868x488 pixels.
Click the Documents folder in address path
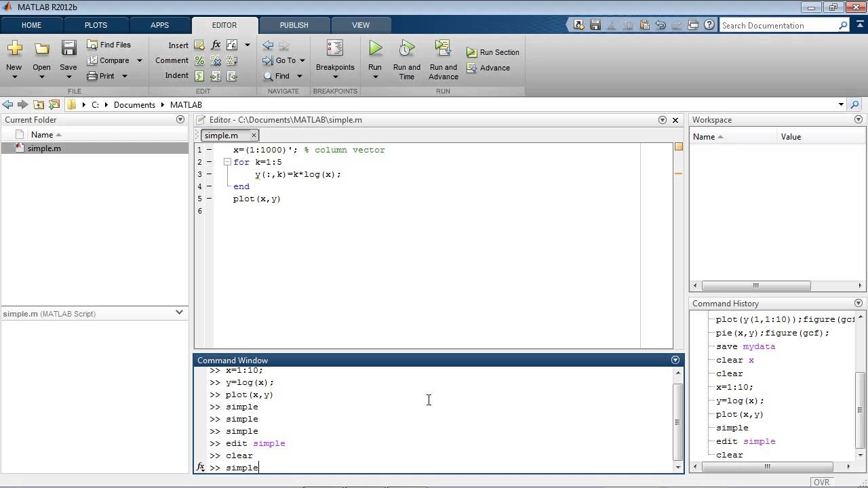pos(134,104)
